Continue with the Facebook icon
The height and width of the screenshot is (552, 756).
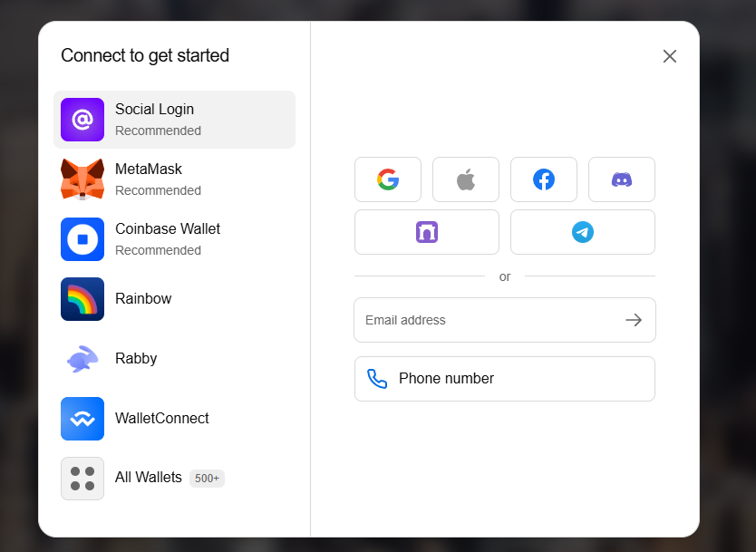point(544,179)
